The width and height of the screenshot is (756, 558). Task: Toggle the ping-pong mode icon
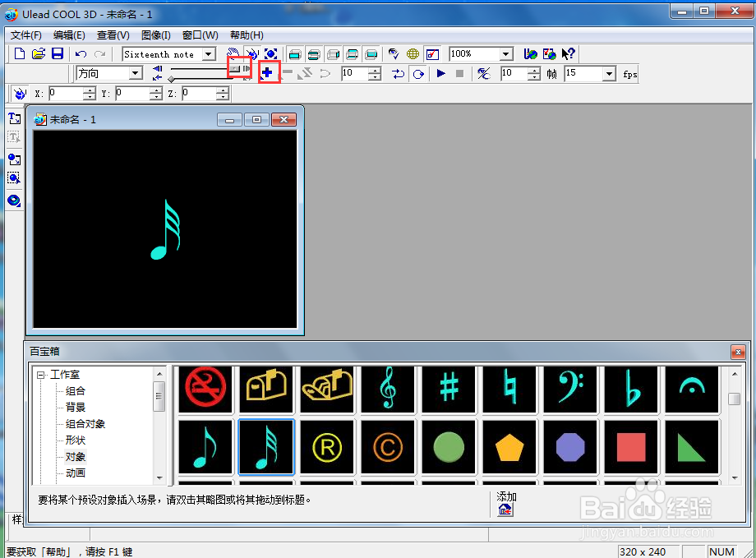coord(398,73)
